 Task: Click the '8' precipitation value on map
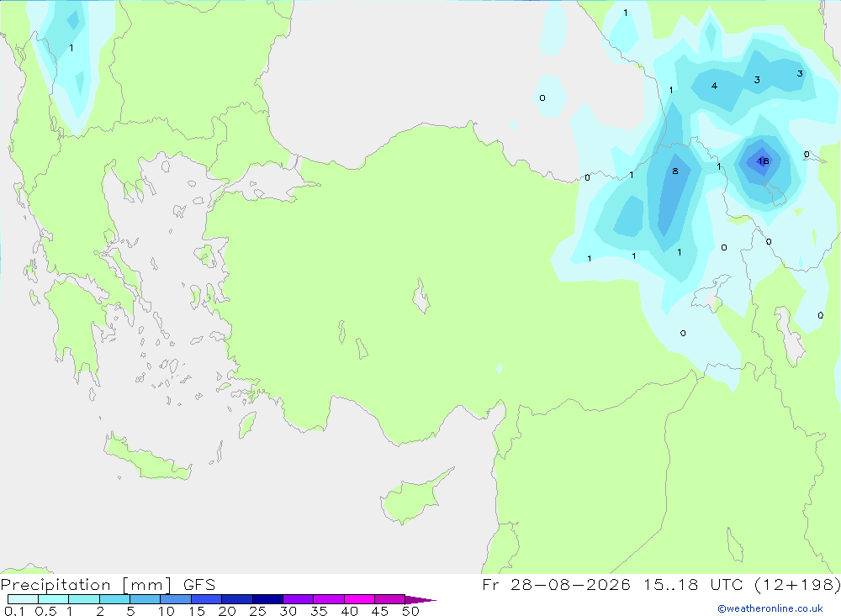click(x=675, y=171)
